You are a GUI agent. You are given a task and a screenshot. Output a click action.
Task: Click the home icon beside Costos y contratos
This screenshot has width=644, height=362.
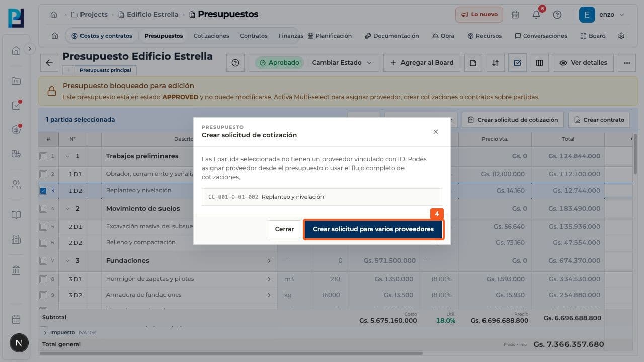(55, 36)
